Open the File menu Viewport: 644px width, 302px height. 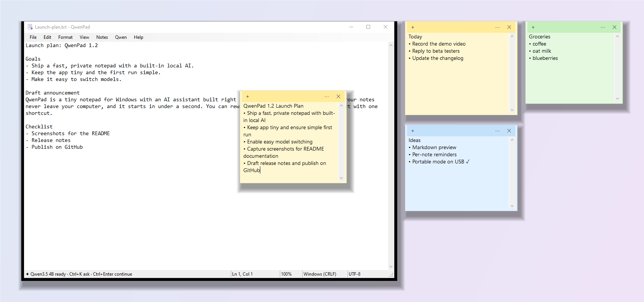point(33,37)
